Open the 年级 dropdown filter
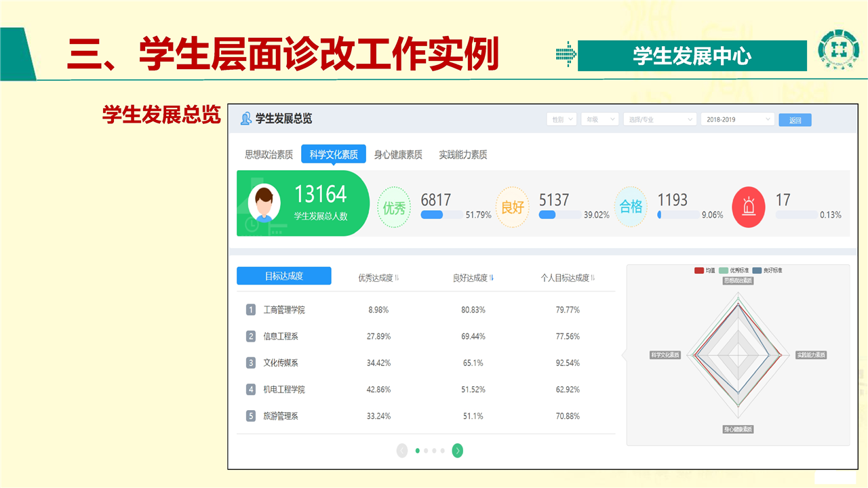 (x=599, y=119)
